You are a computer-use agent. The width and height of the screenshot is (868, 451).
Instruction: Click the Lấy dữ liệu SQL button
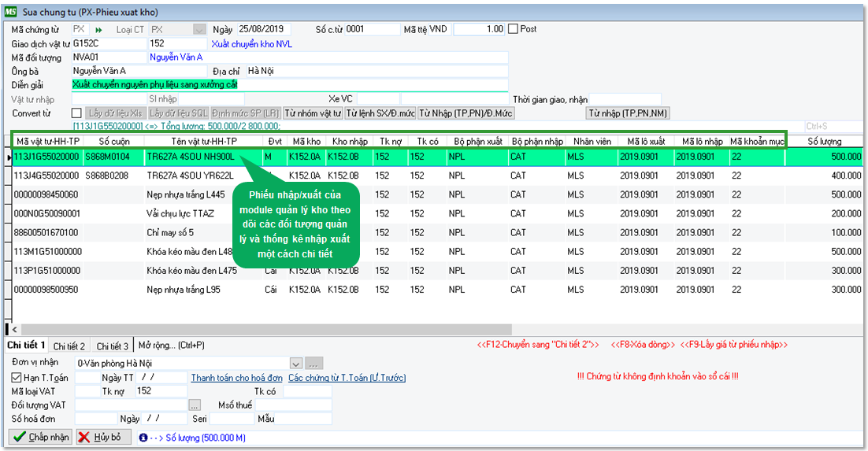coord(178,113)
